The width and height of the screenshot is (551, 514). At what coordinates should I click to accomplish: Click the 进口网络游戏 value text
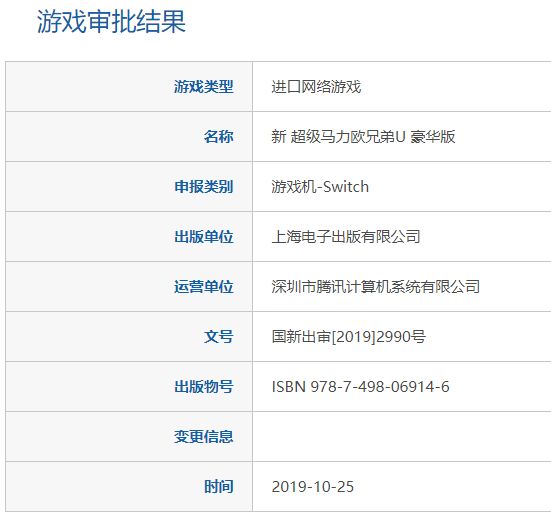316,86
